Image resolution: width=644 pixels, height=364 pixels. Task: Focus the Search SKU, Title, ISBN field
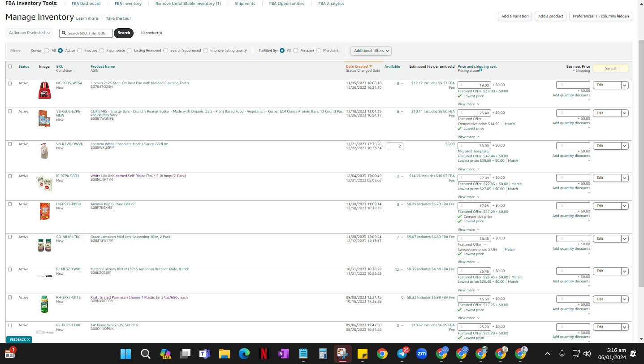pyautogui.click(x=86, y=33)
